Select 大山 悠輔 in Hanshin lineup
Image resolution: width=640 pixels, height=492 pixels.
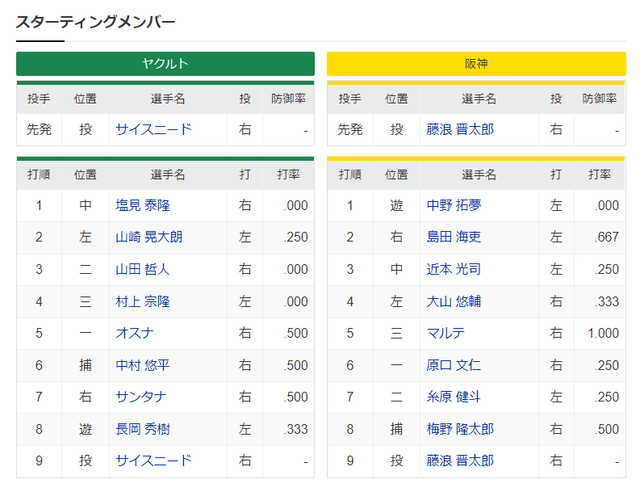tap(453, 302)
